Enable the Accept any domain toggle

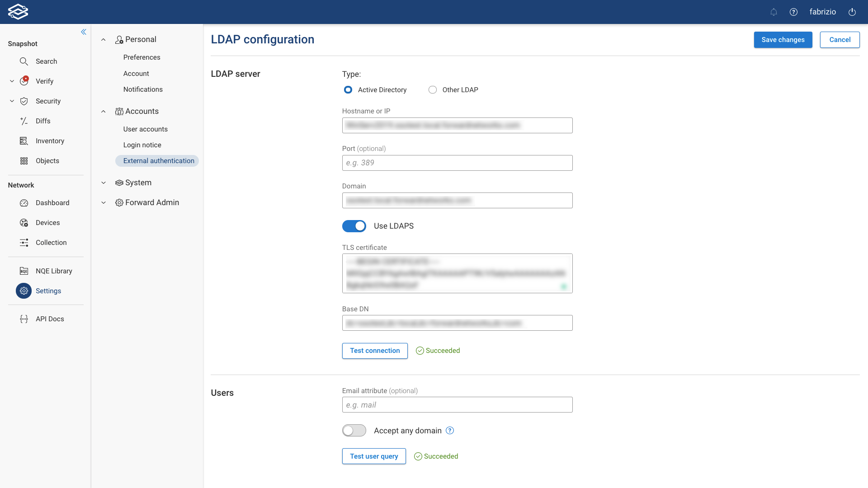(x=354, y=431)
